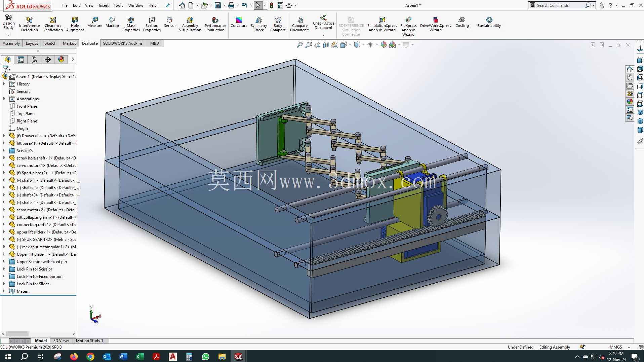The image size is (644, 362).
Task: Open the DimXpertManager tab icon
Action: [x=48, y=60]
